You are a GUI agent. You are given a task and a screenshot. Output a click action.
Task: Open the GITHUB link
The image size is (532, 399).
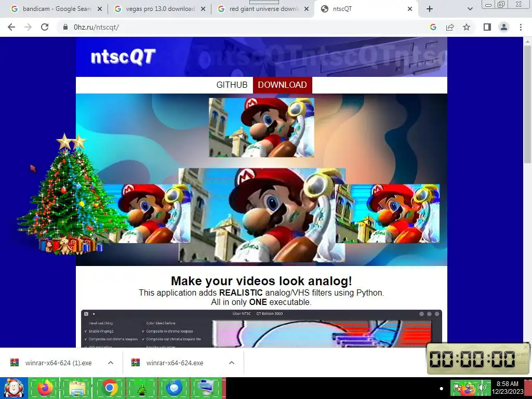click(232, 85)
